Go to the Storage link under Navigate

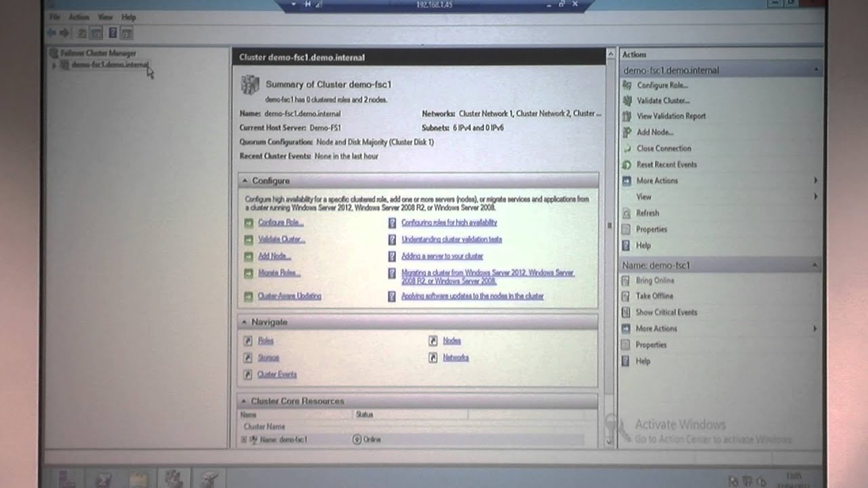tap(269, 358)
